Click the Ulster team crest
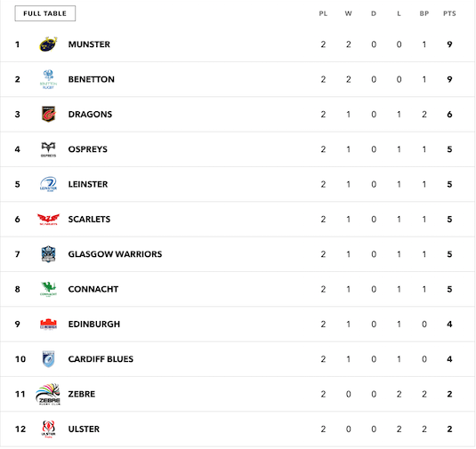Viewport: 476px width, 449px height. [x=48, y=429]
